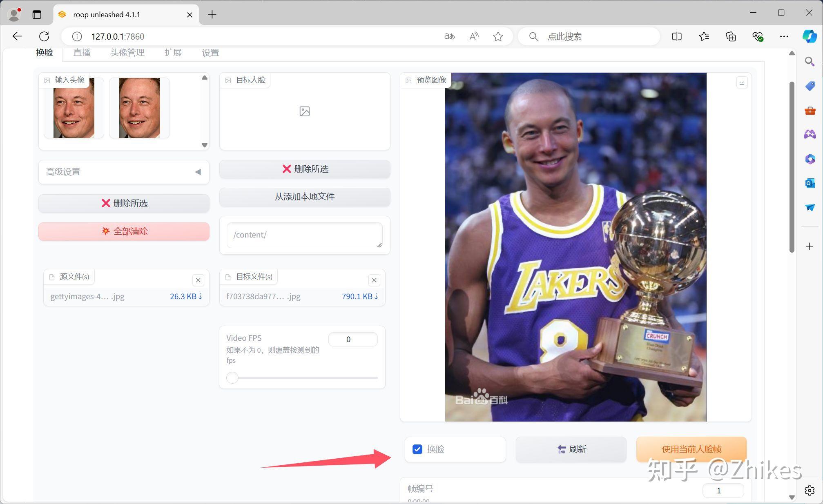Click the page scroll down arrow
Screen dimensions: 823x504
792,497
